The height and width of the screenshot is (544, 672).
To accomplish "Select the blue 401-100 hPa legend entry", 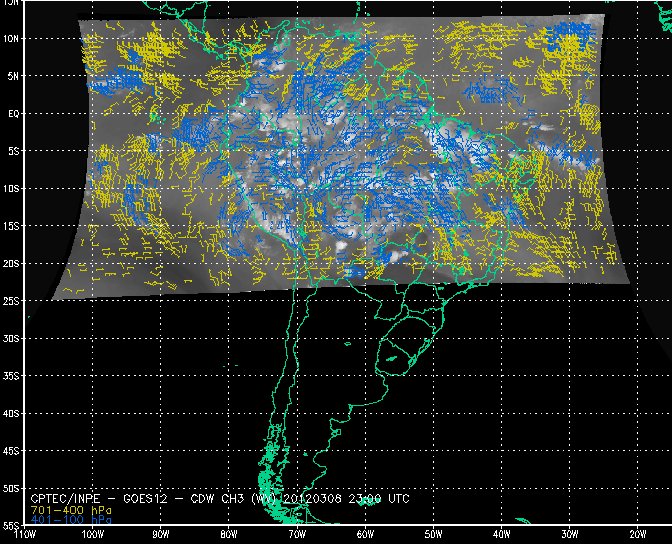I will coord(71,520).
